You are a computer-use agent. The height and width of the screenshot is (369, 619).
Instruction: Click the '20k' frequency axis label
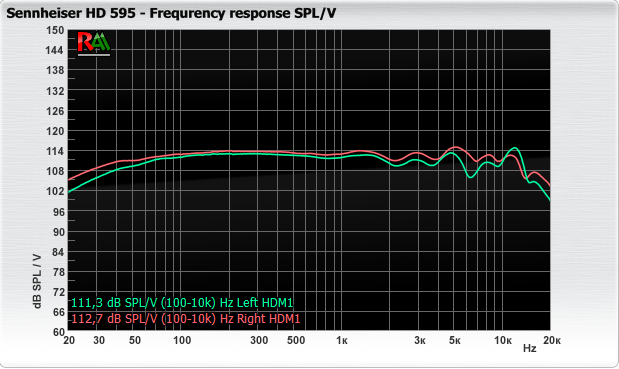coord(552,340)
